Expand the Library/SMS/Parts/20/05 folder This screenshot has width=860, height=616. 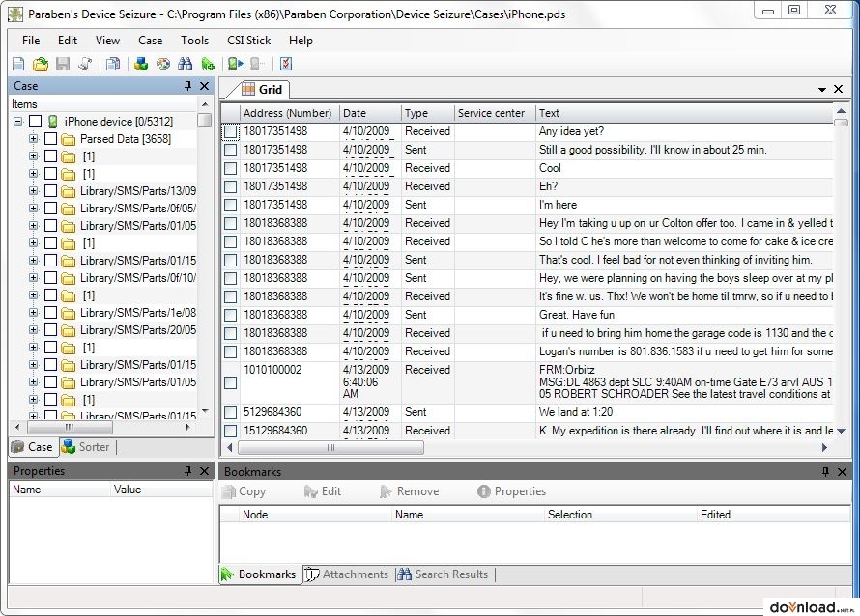click(34, 330)
